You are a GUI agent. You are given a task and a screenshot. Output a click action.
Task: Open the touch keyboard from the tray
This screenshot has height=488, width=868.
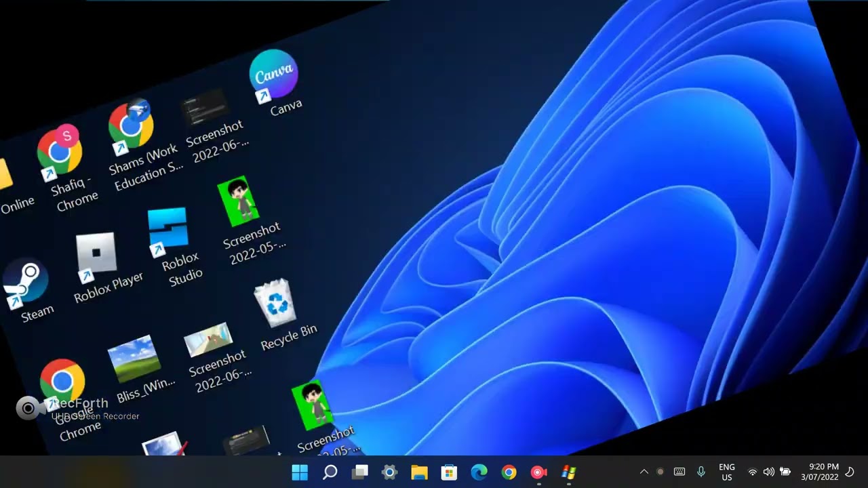[x=679, y=472]
